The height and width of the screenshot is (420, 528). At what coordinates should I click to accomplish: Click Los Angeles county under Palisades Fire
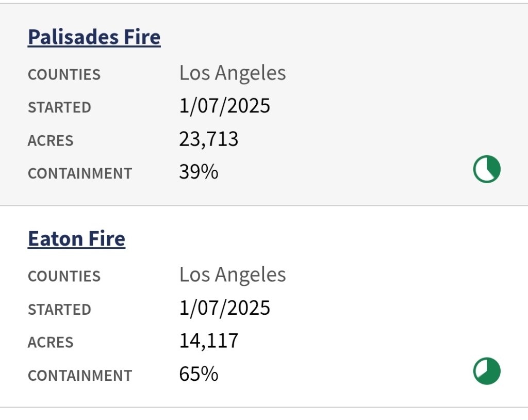click(x=233, y=73)
